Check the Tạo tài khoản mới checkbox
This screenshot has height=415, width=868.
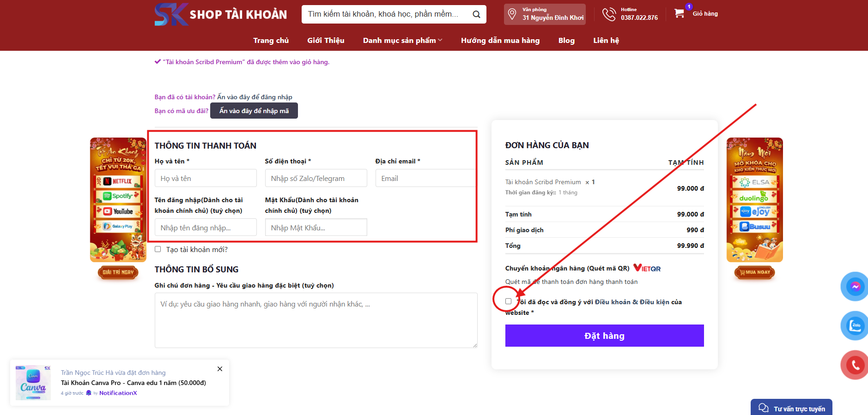[158, 249]
